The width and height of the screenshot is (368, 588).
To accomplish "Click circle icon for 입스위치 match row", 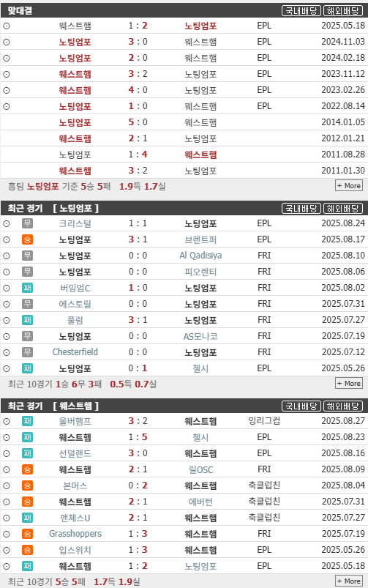I will (x=7, y=551).
